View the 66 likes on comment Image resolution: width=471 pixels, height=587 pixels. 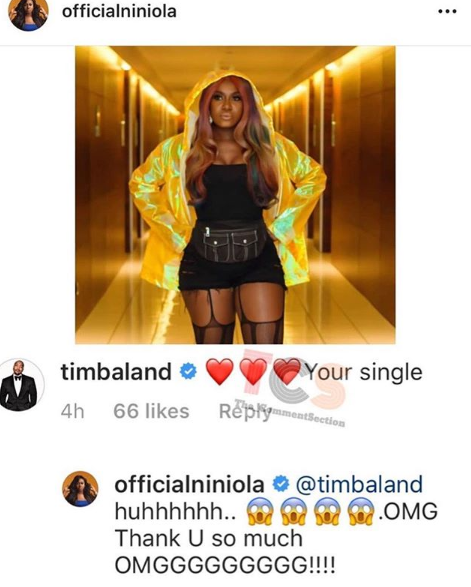point(151,411)
